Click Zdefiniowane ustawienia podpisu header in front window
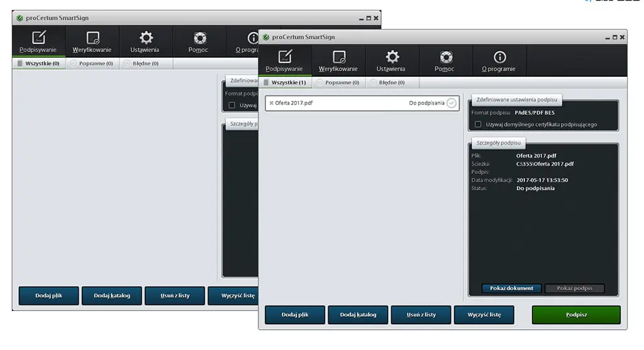Viewport: 644px width, 350px height. coord(517,100)
